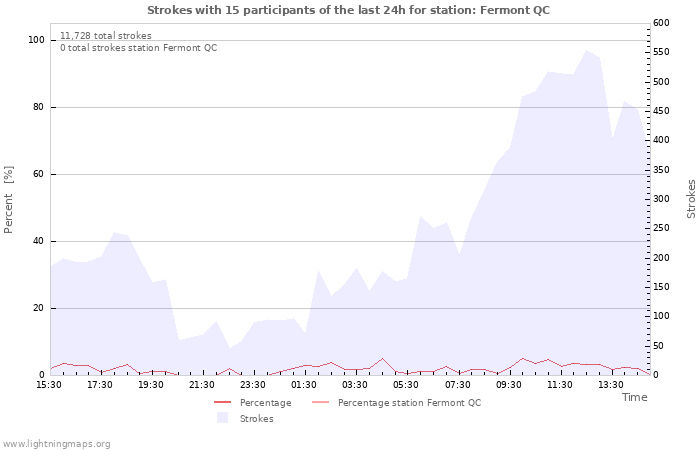Screen dimensions: 700x450
Task: Select the 13:30 time tick label
Action: click(x=612, y=384)
